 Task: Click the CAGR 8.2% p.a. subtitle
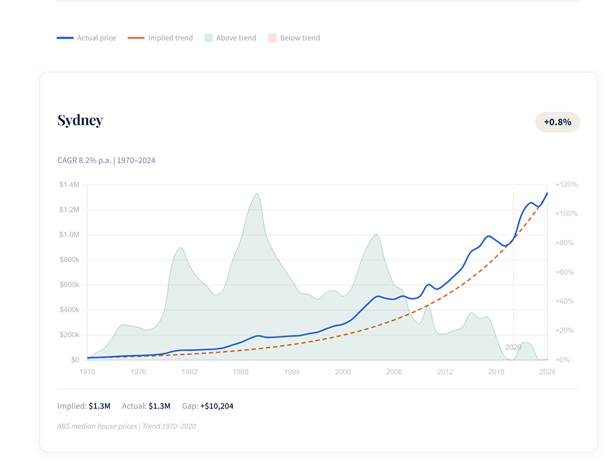(106, 160)
